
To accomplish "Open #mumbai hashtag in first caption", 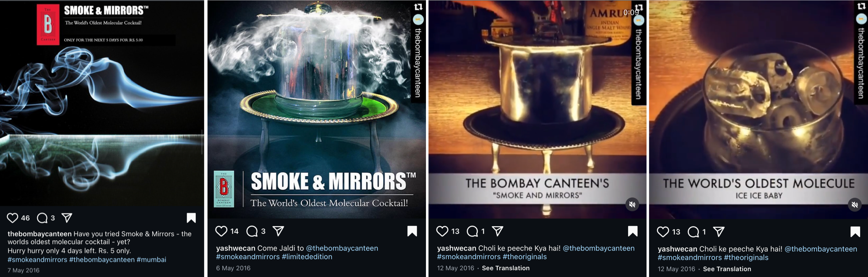I will [x=151, y=260].
